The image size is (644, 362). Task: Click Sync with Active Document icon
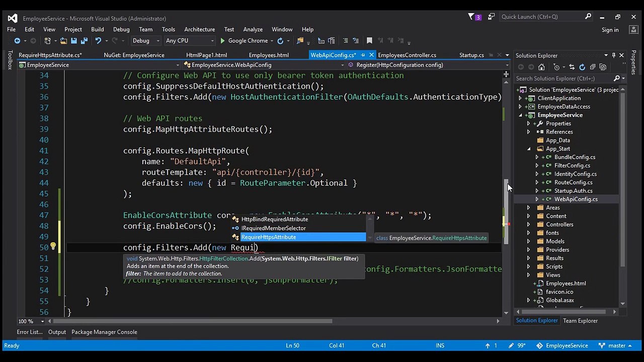572,67
